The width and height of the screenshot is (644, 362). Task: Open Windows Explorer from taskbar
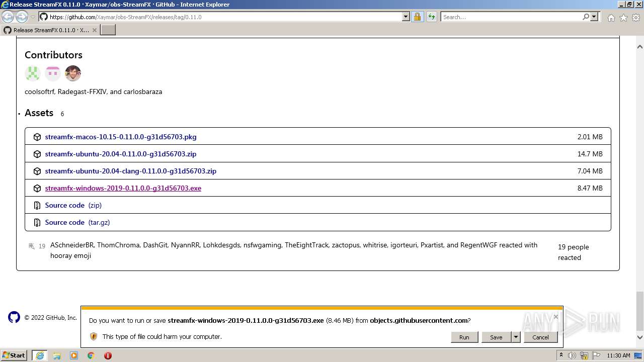click(57, 355)
